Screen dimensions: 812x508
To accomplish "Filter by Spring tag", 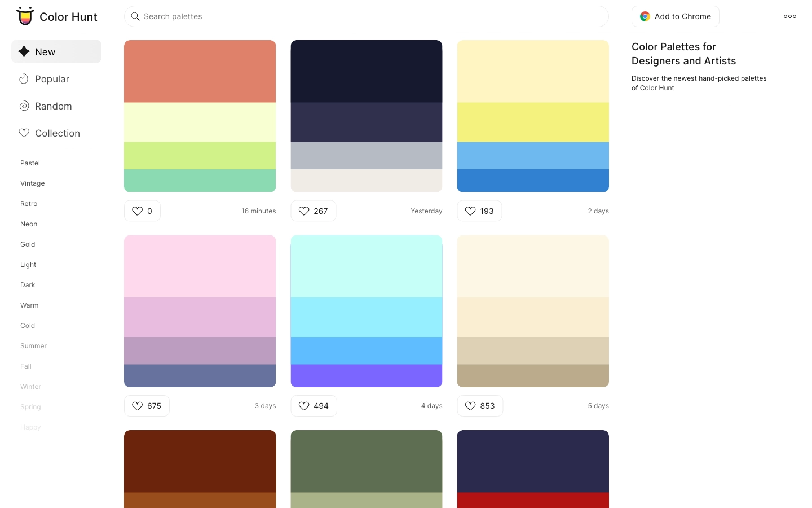I will point(30,407).
